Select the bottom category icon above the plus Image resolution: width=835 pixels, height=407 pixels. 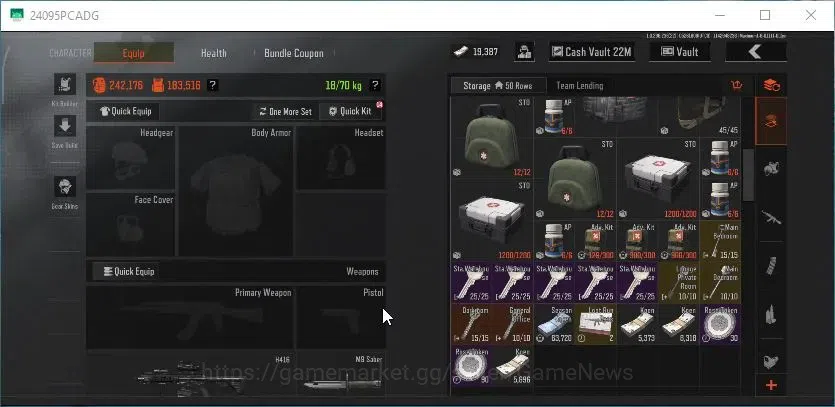pos(771,361)
